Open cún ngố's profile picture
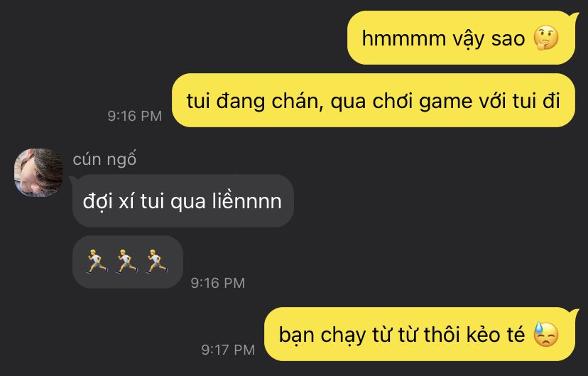This screenshot has height=376, width=588. (38, 173)
